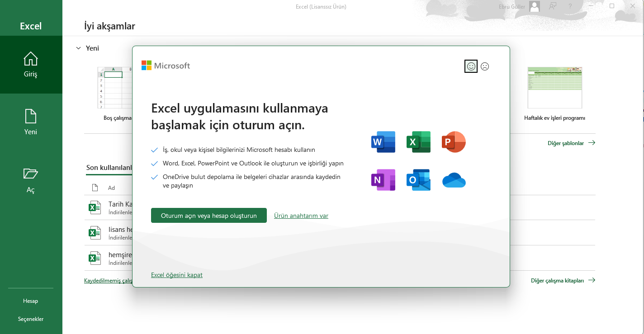
Task: Click the smiley face feedback icon
Action: pos(471,66)
